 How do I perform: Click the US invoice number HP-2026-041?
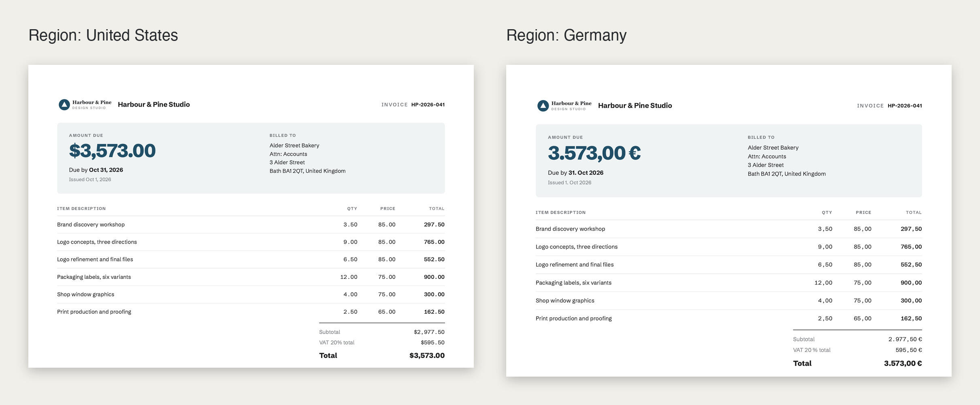428,105
